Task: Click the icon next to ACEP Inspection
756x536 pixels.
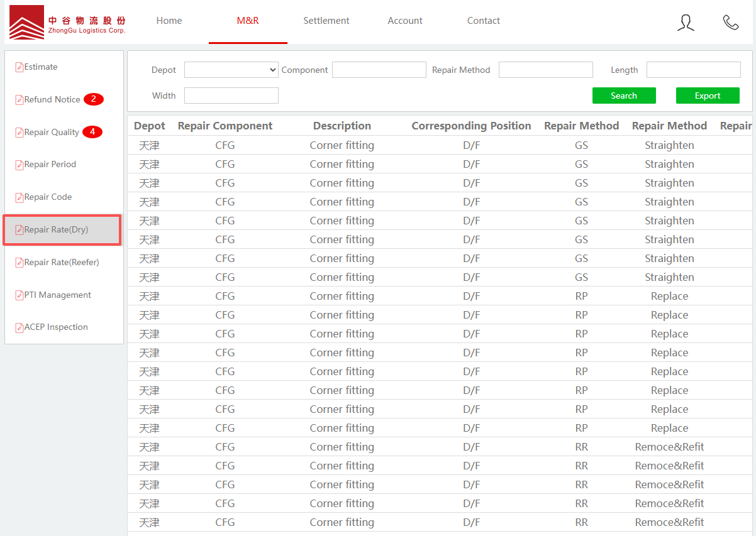Action: click(x=19, y=327)
